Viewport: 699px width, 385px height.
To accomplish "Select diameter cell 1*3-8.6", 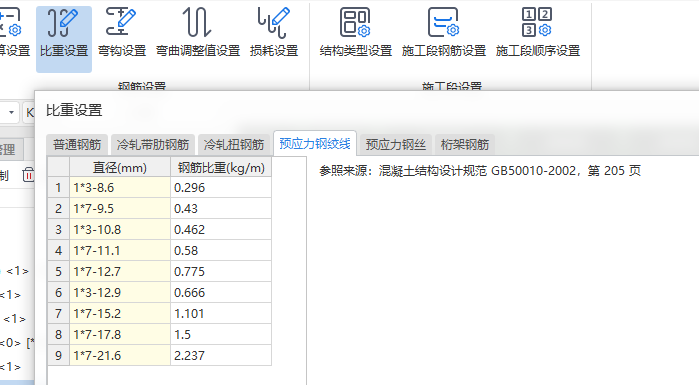I will click(x=120, y=188).
